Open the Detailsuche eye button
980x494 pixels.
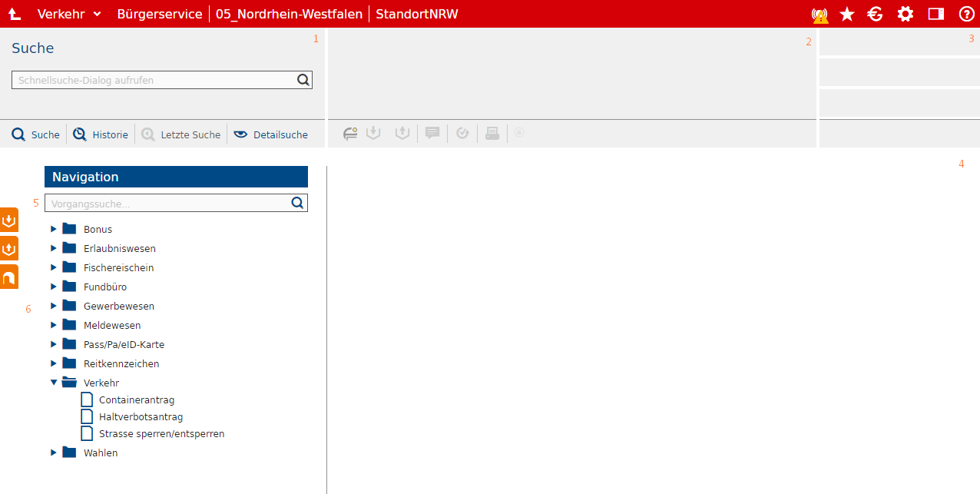(271, 134)
